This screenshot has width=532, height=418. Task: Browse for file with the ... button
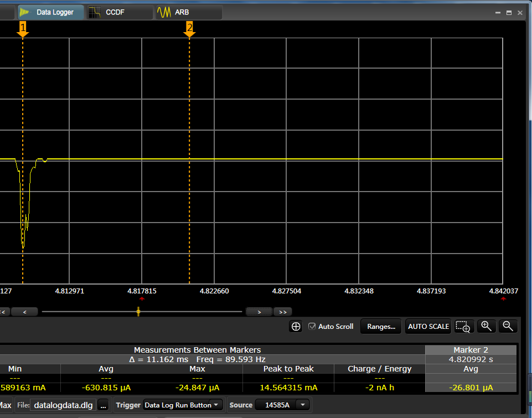pyautogui.click(x=104, y=405)
